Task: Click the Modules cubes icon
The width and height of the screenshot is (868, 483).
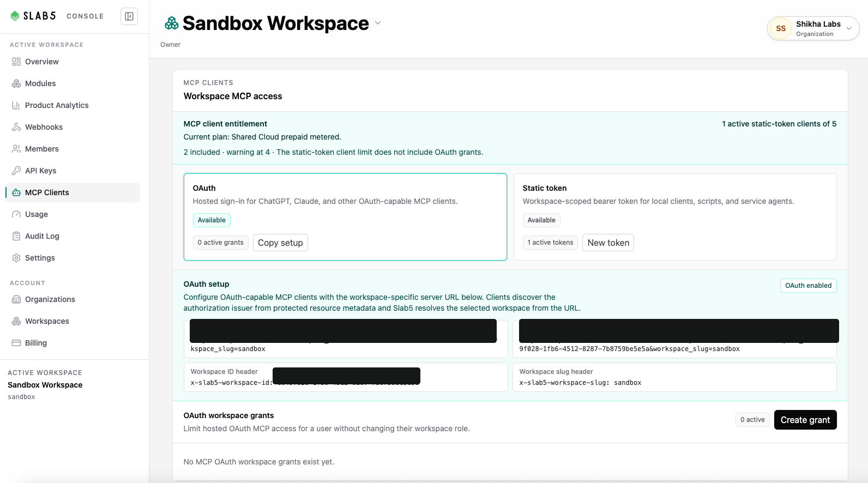Action: pos(16,83)
